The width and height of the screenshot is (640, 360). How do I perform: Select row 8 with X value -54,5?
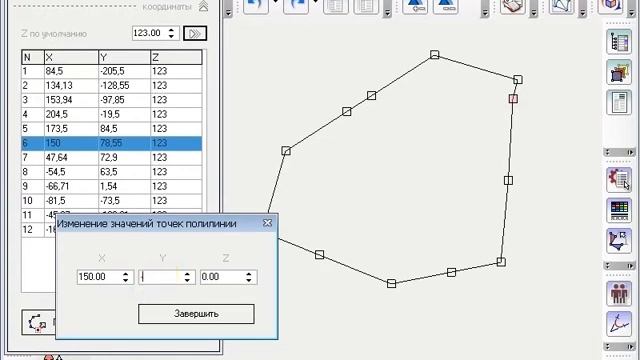(111, 172)
